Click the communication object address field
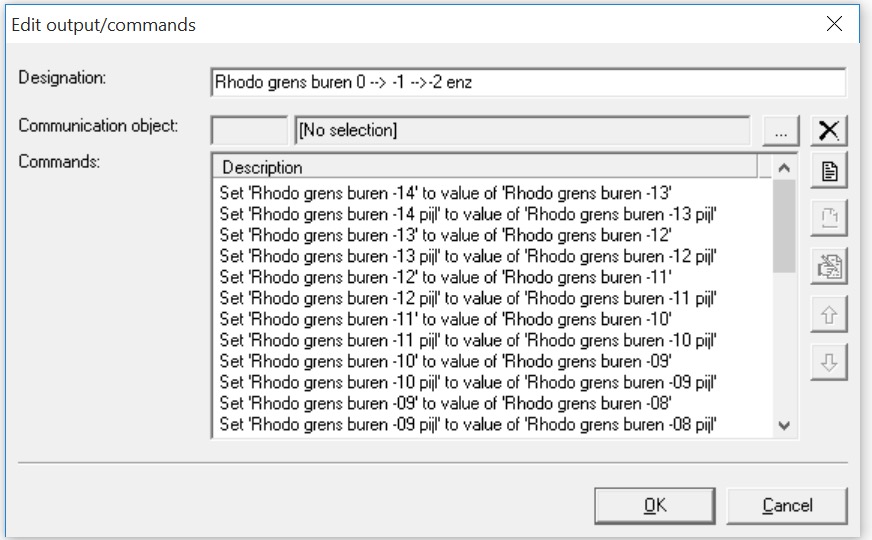Image resolution: width=872 pixels, height=540 pixels. 249,130
